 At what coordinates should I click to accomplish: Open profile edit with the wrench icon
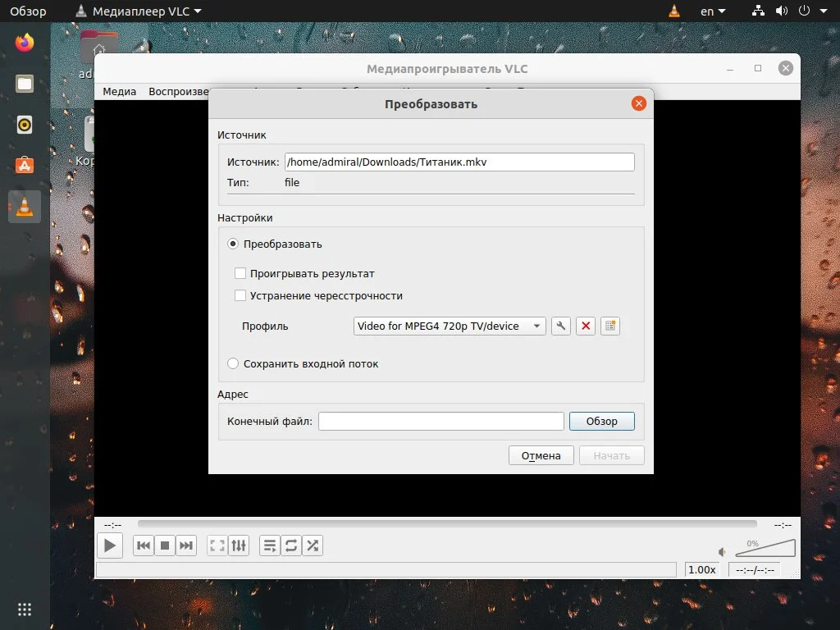(x=561, y=326)
